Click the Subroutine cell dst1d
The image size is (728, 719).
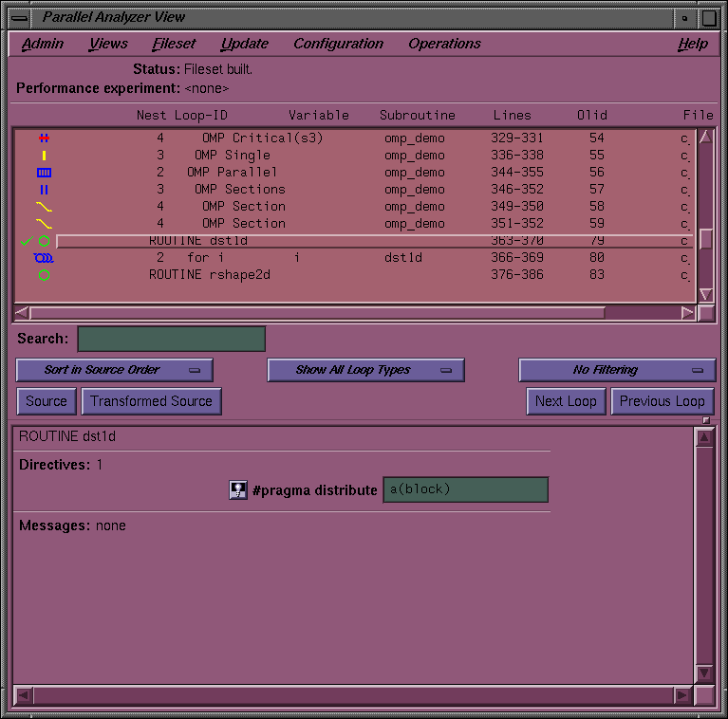403,258
